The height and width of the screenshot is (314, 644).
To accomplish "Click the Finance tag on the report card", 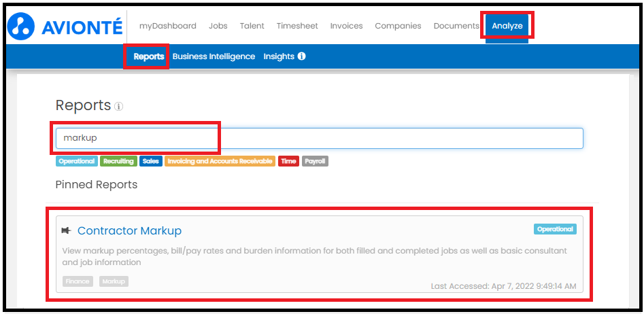I will pyautogui.click(x=78, y=281).
